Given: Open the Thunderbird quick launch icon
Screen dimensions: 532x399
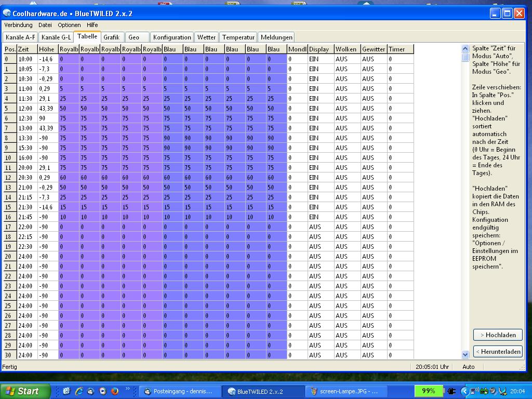Looking at the screenshot, I should [90, 391].
